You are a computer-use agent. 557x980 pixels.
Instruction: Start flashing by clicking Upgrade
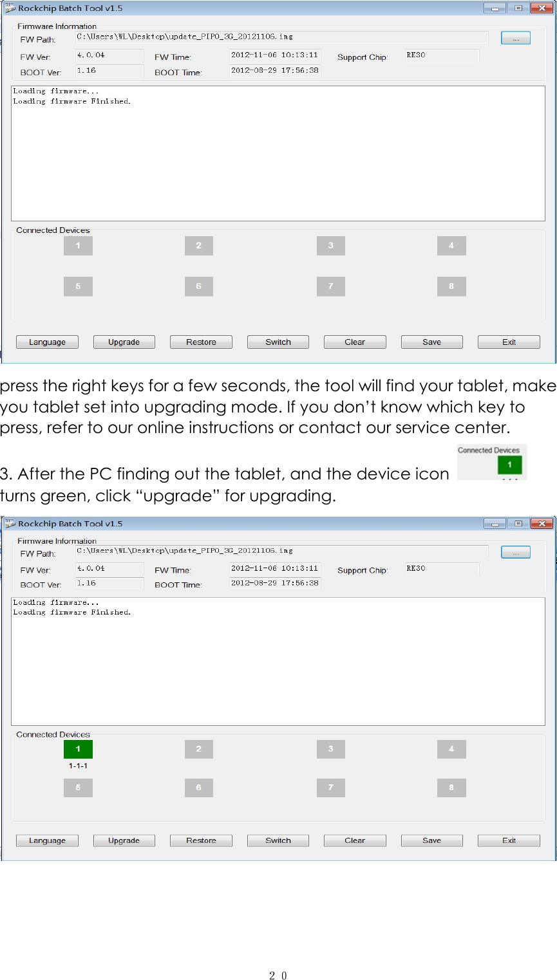click(124, 342)
